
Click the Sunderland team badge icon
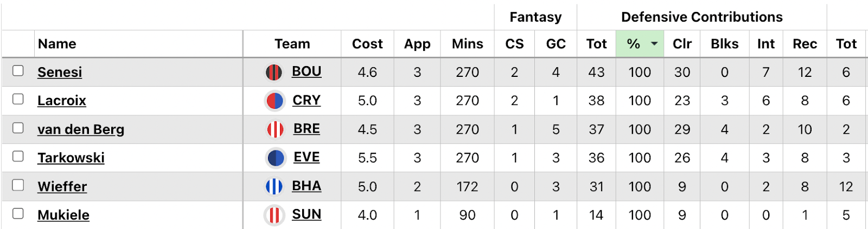pos(274,215)
